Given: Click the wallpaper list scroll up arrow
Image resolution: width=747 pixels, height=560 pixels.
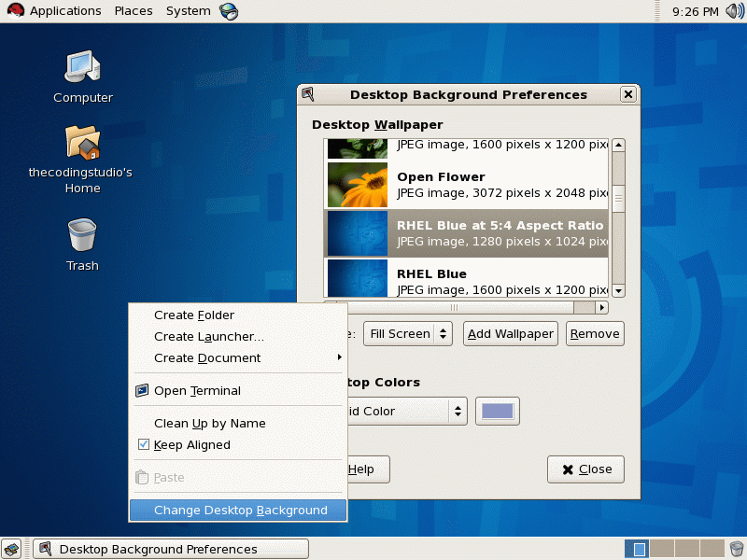Looking at the screenshot, I should tap(618, 146).
